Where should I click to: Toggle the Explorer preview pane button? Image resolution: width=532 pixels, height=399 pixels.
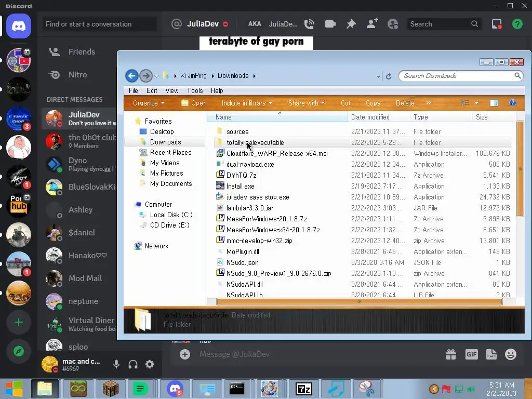(x=494, y=103)
